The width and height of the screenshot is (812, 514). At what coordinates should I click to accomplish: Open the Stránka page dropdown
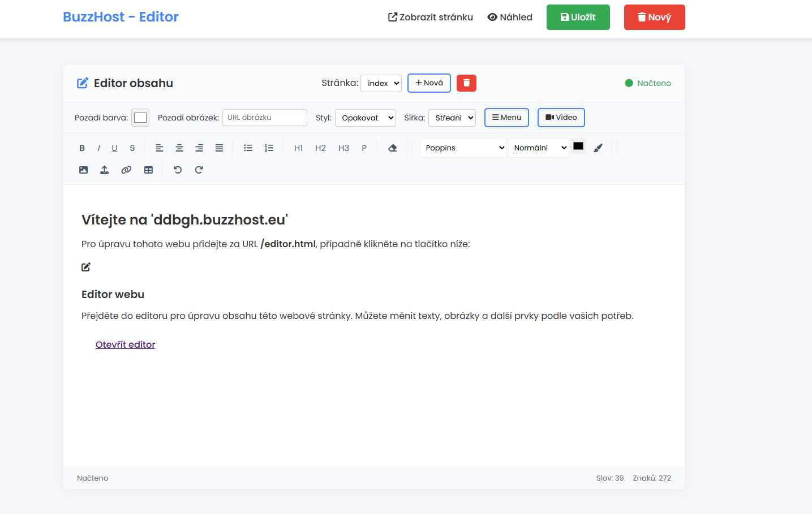point(381,83)
